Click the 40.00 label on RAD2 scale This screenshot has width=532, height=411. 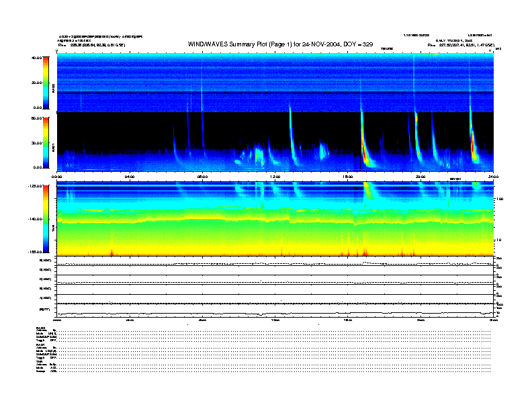[x=34, y=57]
